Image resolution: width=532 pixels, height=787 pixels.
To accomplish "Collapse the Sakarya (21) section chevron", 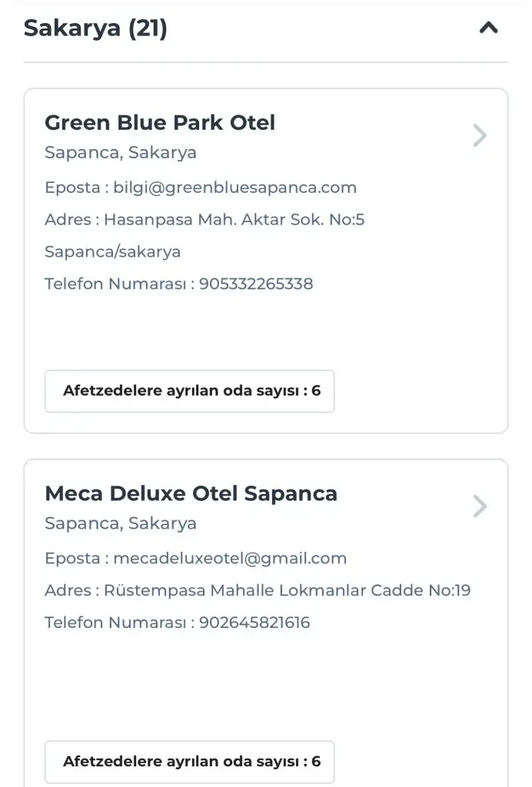I will [x=488, y=28].
